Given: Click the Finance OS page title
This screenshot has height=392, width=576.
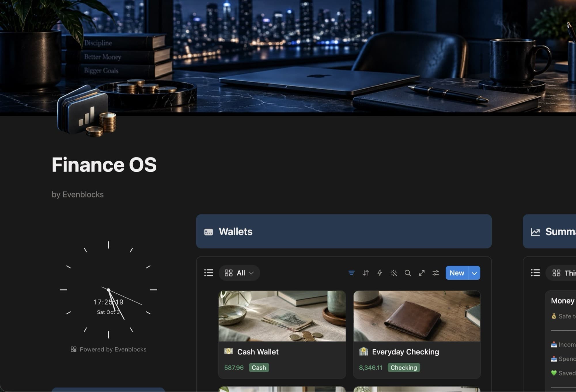Looking at the screenshot, I should pyautogui.click(x=104, y=165).
